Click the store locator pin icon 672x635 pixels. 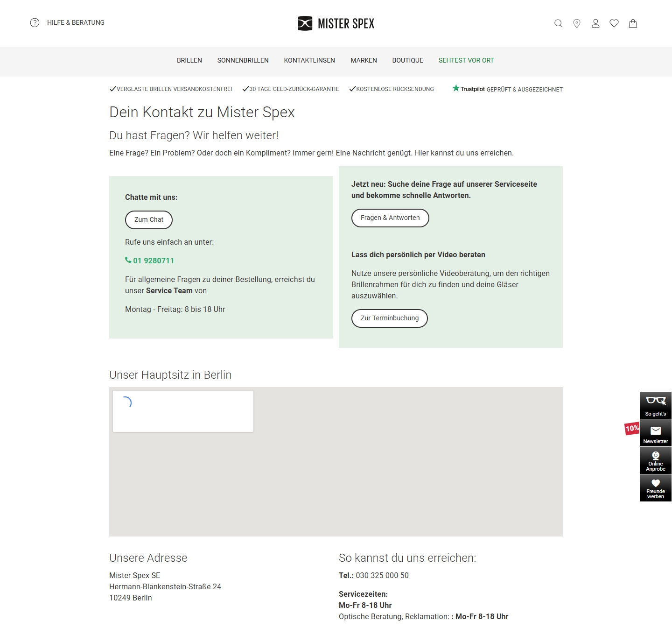[577, 23]
